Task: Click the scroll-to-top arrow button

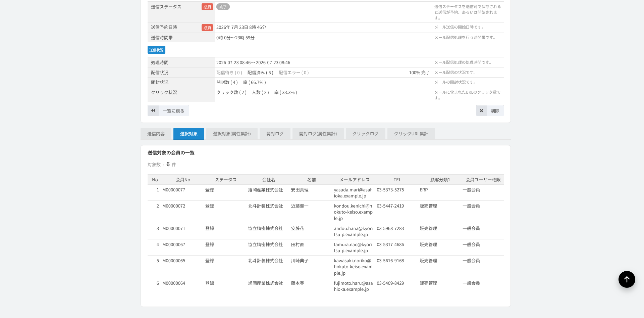Action: tap(627, 279)
